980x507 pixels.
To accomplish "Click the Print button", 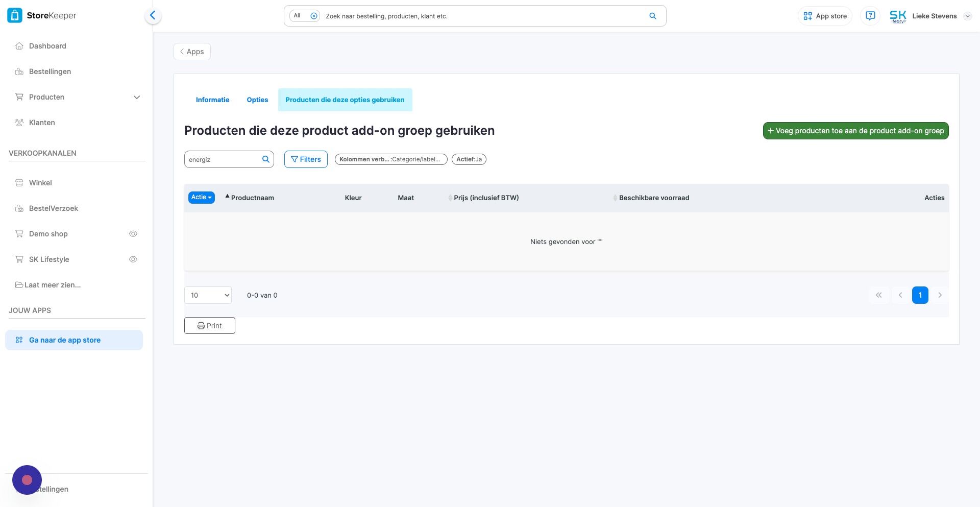I will [209, 326].
